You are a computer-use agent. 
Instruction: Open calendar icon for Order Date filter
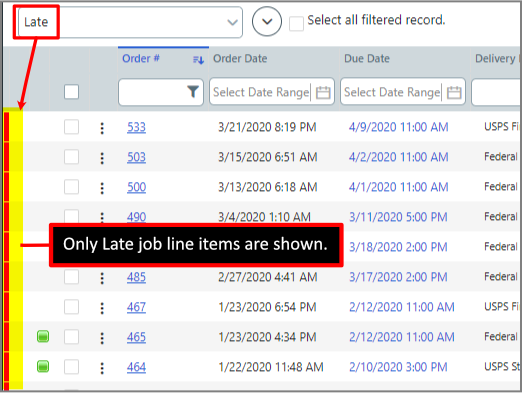click(x=323, y=92)
